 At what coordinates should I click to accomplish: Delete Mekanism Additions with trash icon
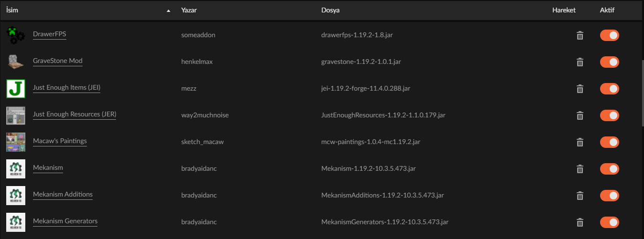point(580,196)
